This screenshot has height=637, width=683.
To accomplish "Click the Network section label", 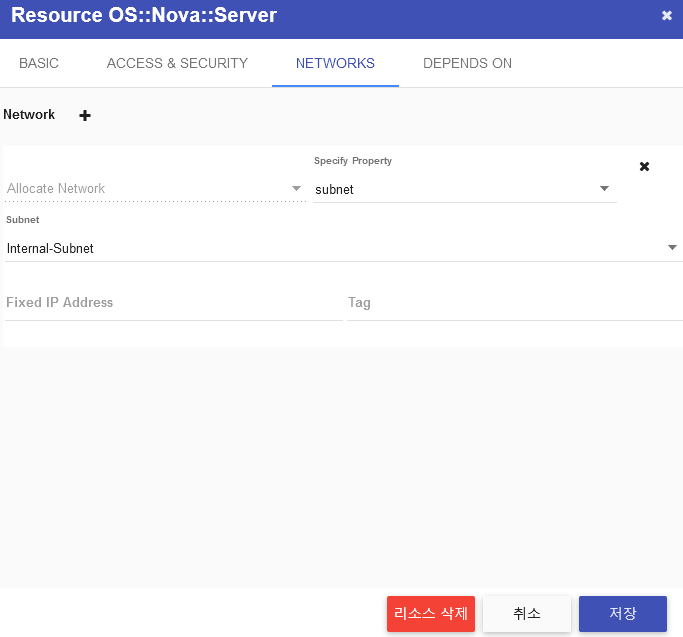I will 29,115.
